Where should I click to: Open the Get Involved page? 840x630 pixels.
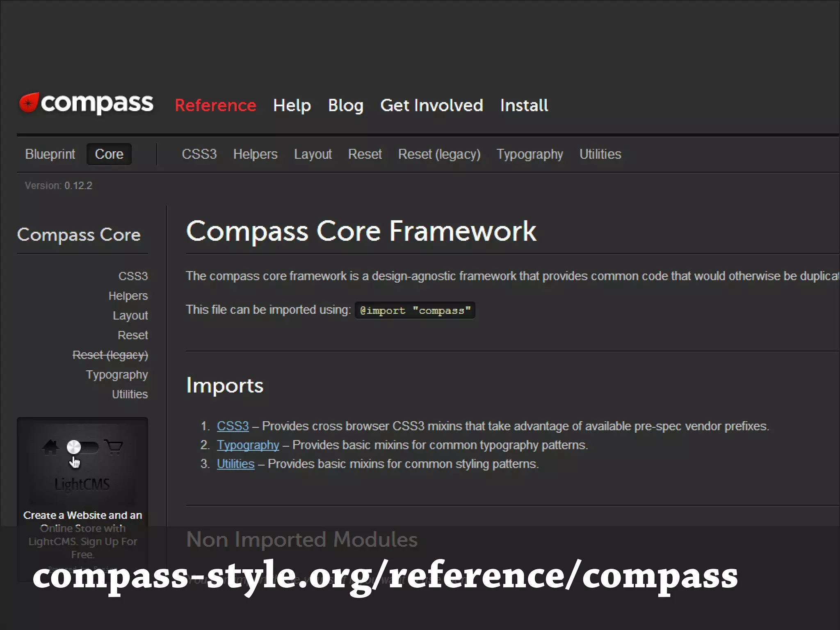click(431, 105)
